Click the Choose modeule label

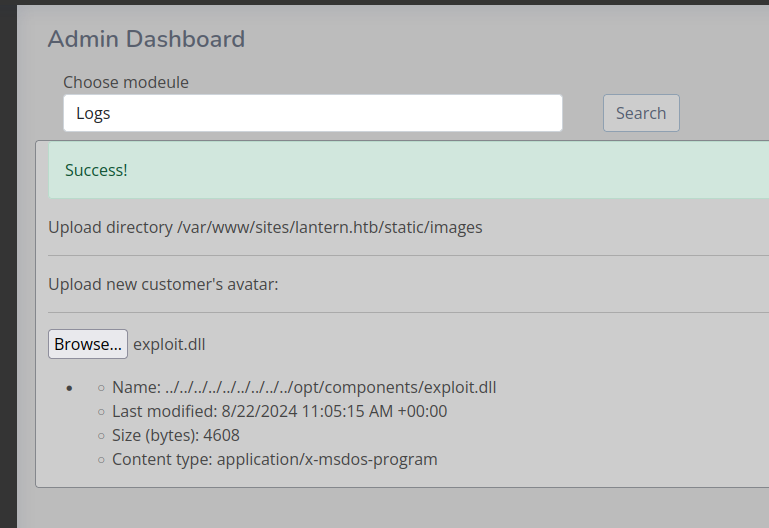tap(126, 82)
